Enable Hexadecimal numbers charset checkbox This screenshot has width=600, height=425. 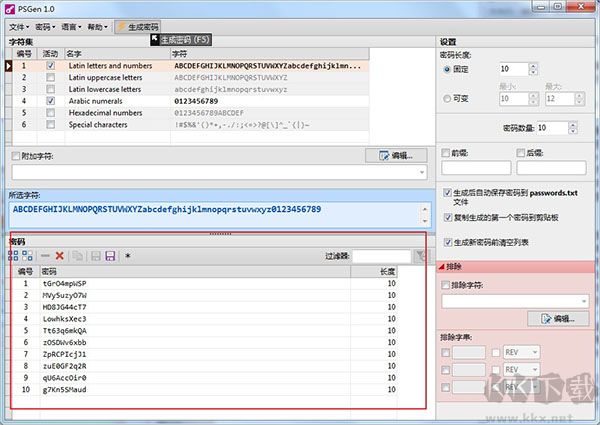51,113
